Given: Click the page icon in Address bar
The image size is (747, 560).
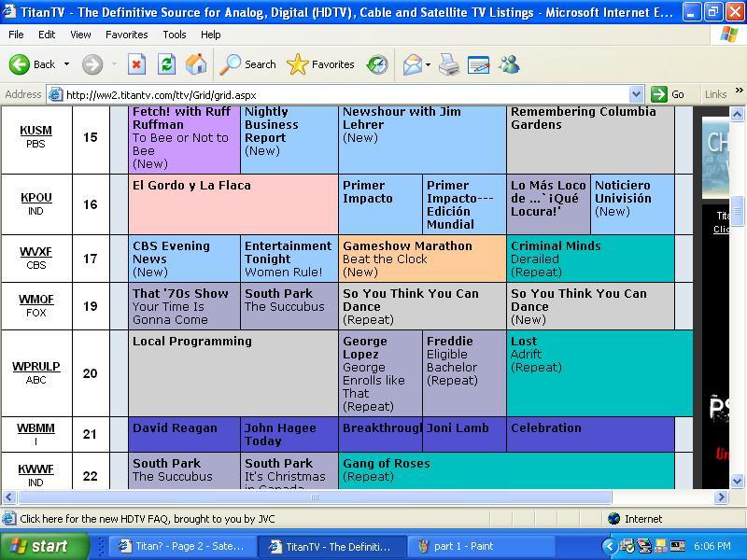Looking at the screenshot, I should pos(56,94).
